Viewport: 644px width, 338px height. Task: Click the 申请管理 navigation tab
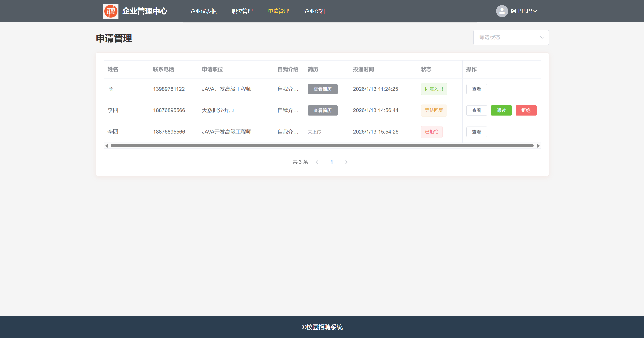[278, 11]
